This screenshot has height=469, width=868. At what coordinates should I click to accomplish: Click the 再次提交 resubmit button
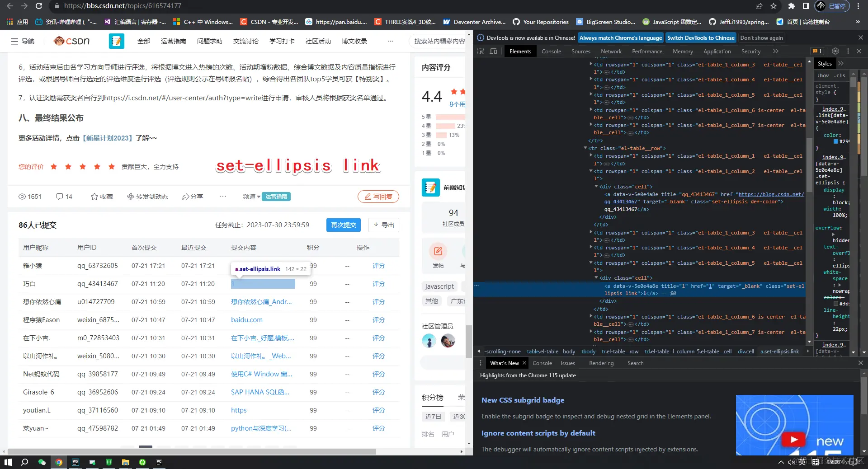(343, 225)
